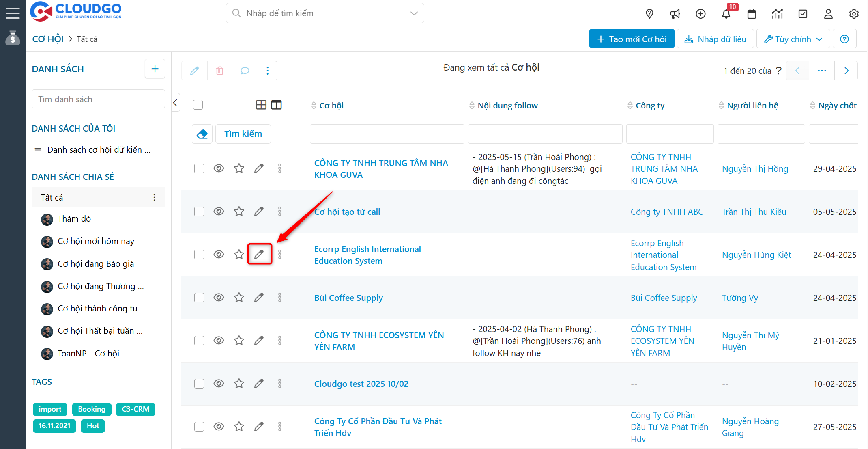Image resolution: width=868 pixels, height=449 pixels.
Task: Click the eraser clear filter icon
Action: [202, 134]
